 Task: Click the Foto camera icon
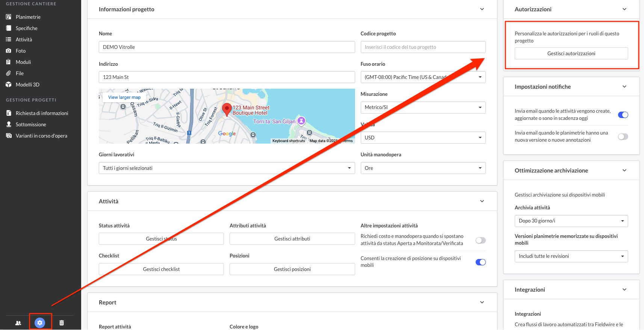9,51
